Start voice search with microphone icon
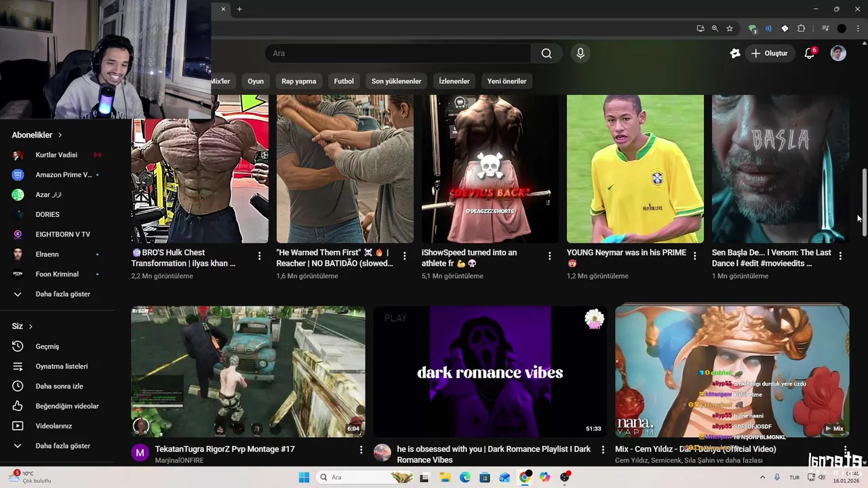The image size is (868, 488). (580, 54)
